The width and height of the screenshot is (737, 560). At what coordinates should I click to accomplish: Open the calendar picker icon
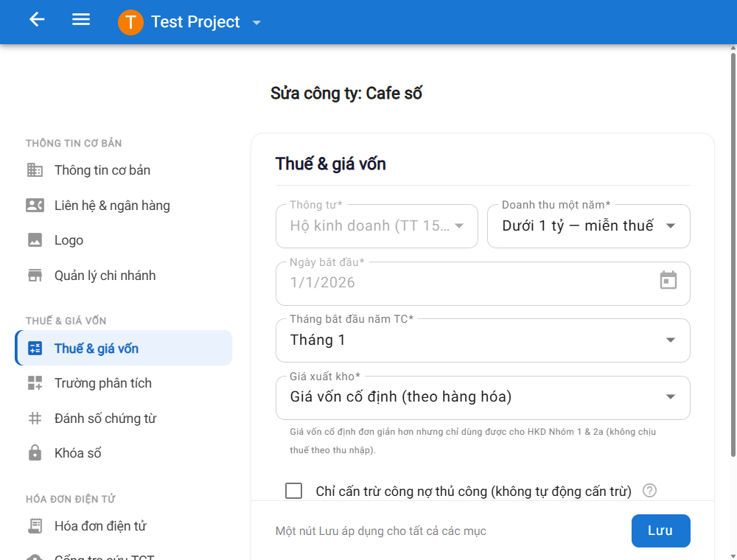[x=668, y=281]
